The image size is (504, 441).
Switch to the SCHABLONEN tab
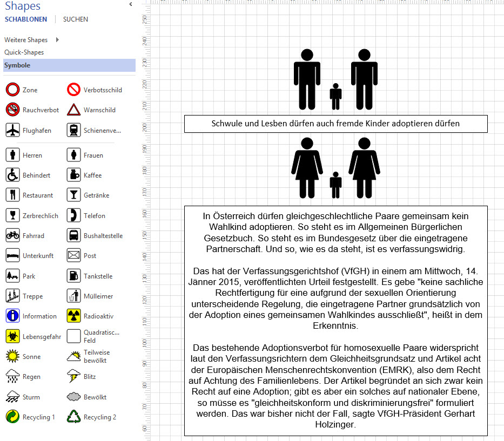pos(26,19)
